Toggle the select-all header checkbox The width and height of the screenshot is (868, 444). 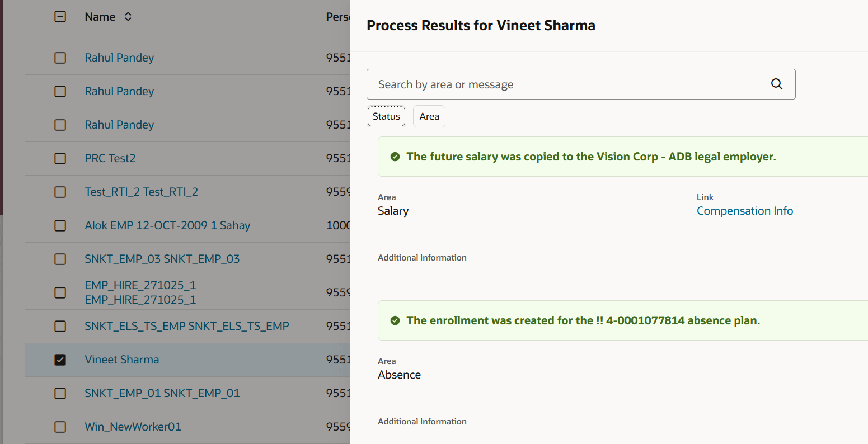point(60,17)
